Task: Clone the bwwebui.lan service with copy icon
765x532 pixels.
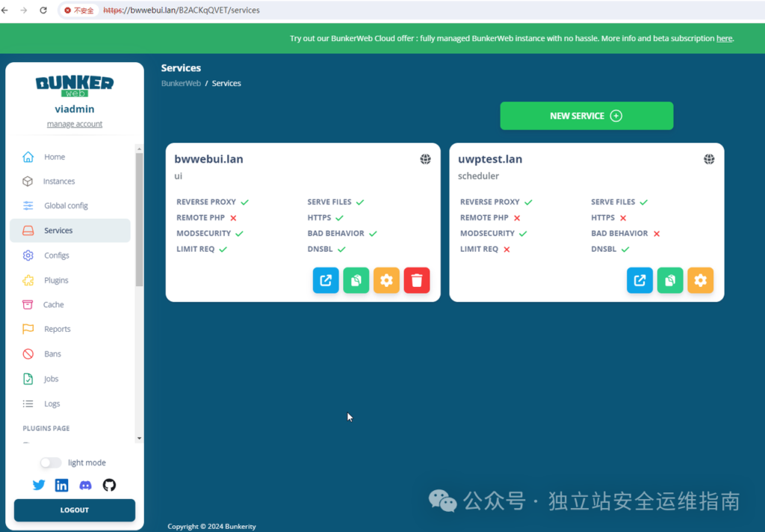Action: [356, 280]
